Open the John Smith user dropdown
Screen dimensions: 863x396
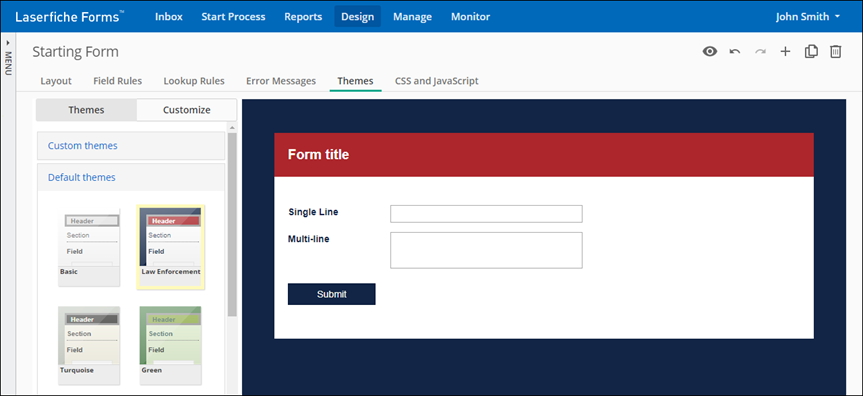[x=808, y=17]
